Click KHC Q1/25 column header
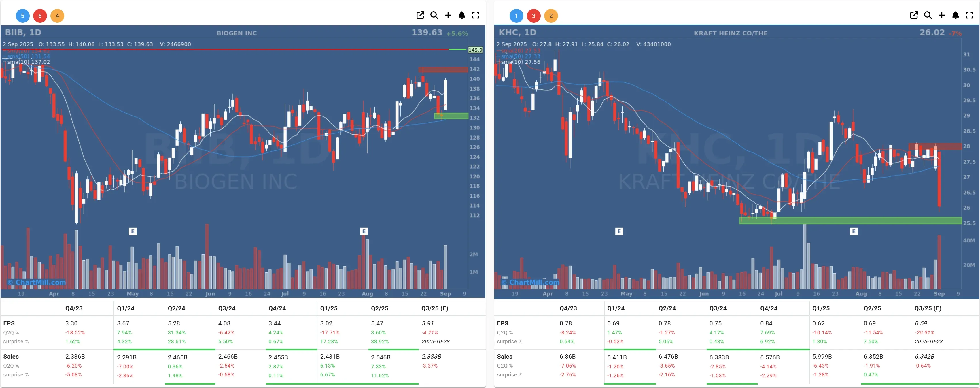This screenshot has height=388, width=980. click(x=821, y=308)
